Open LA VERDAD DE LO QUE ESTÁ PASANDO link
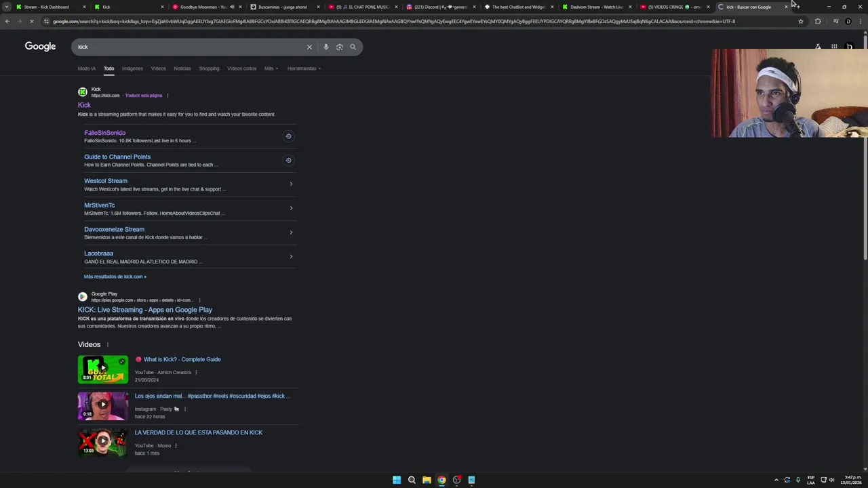The image size is (868, 488). 198,432
